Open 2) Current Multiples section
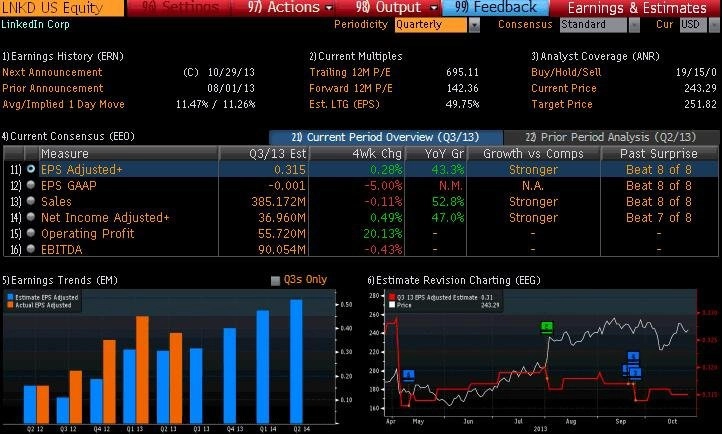Screen dimensions: 722x434 [x=355, y=56]
